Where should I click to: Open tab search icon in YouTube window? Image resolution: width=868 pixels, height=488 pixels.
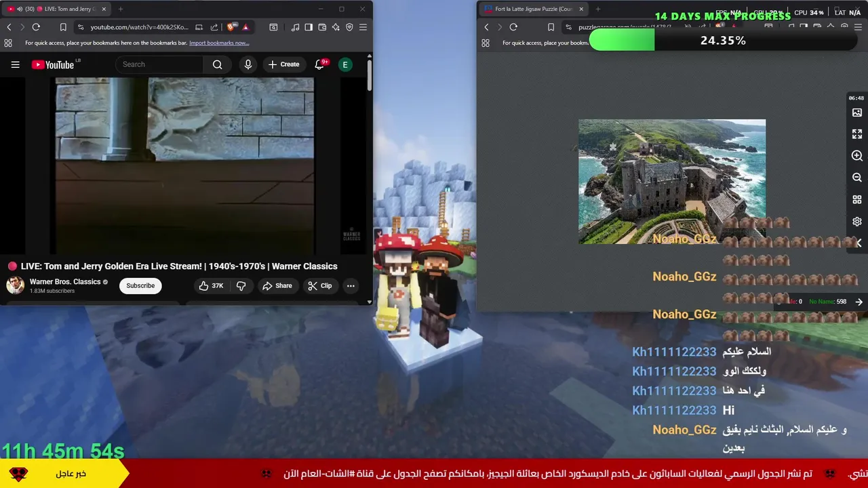pyautogui.click(x=273, y=27)
